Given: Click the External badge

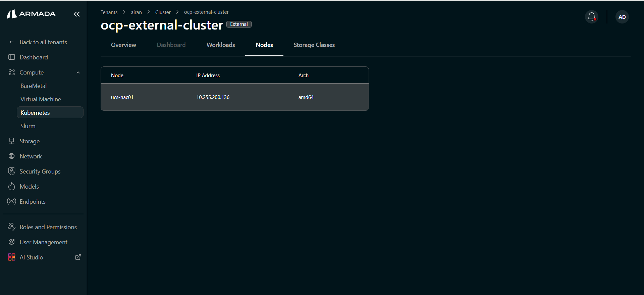Looking at the screenshot, I should click(x=239, y=24).
